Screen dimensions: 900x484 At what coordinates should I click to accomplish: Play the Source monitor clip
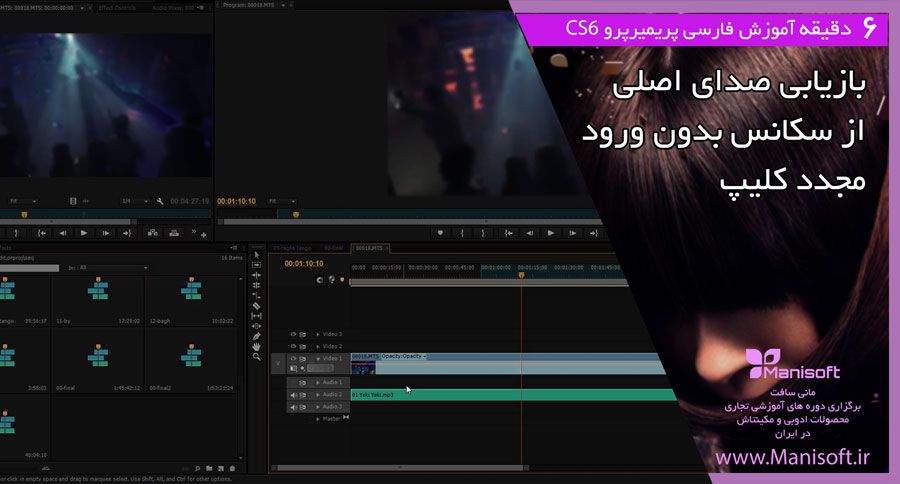pyautogui.click(x=84, y=233)
